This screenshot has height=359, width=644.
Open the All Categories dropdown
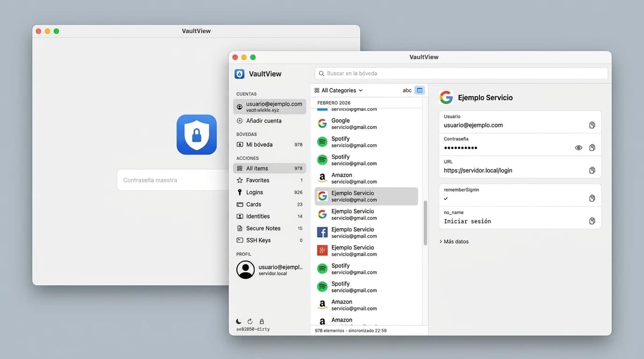point(338,90)
